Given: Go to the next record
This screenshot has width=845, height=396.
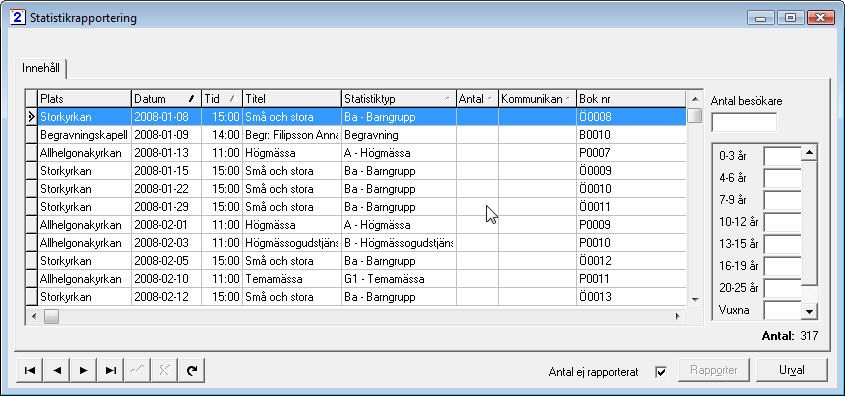Looking at the screenshot, I should pos(84,370).
